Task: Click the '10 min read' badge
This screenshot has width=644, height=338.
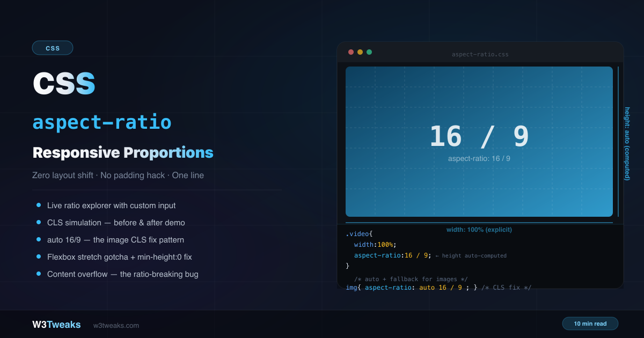Action: [590, 324]
